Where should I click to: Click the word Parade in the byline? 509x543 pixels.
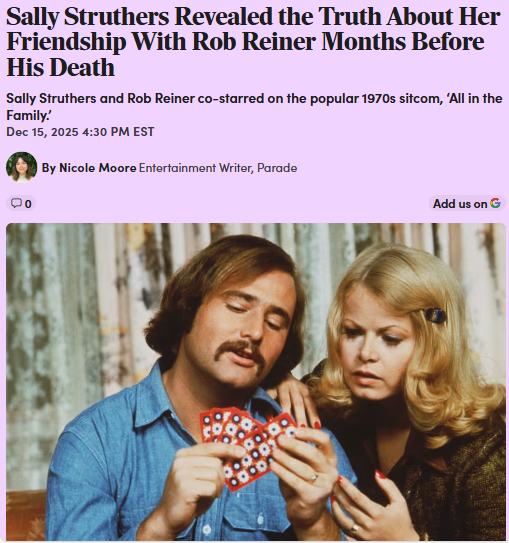(277, 168)
